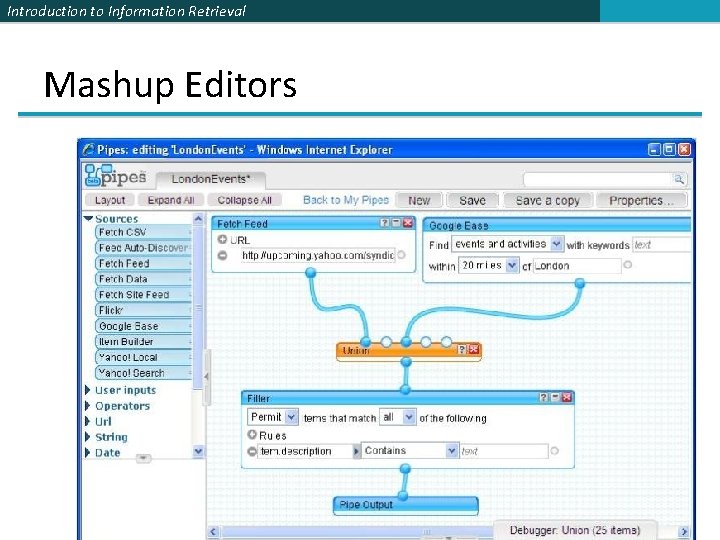Screen dimensions: 720x540
Task: Click the Union output connector
Action: pos(406,362)
